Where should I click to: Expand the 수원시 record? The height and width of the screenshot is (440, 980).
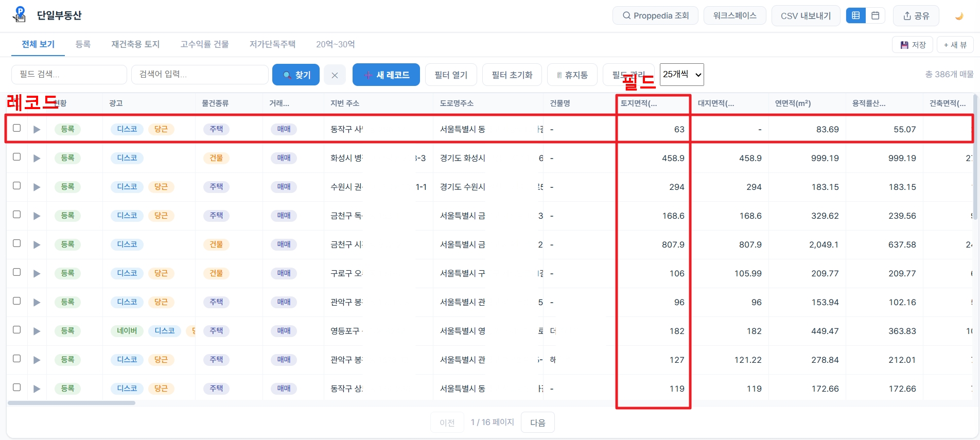[x=37, y=187]
